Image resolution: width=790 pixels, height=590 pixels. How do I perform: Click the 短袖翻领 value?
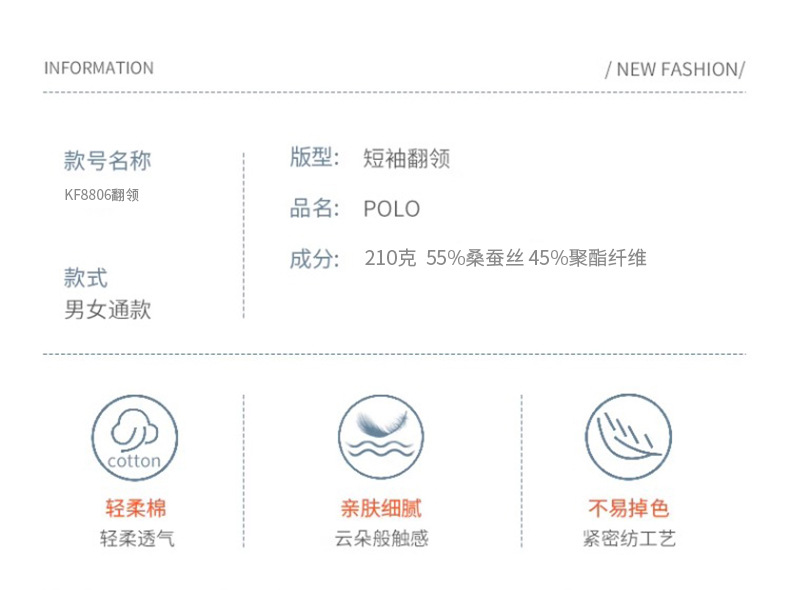406,159
